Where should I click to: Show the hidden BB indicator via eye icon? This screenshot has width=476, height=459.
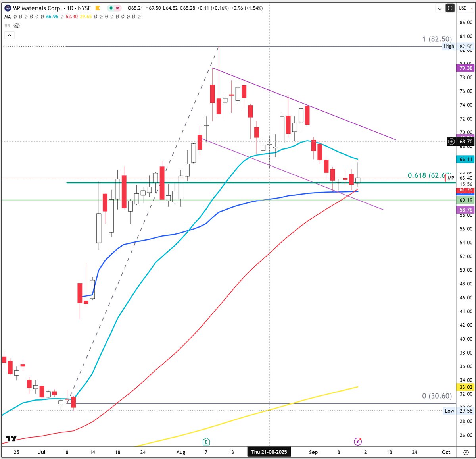coord(17,26)
